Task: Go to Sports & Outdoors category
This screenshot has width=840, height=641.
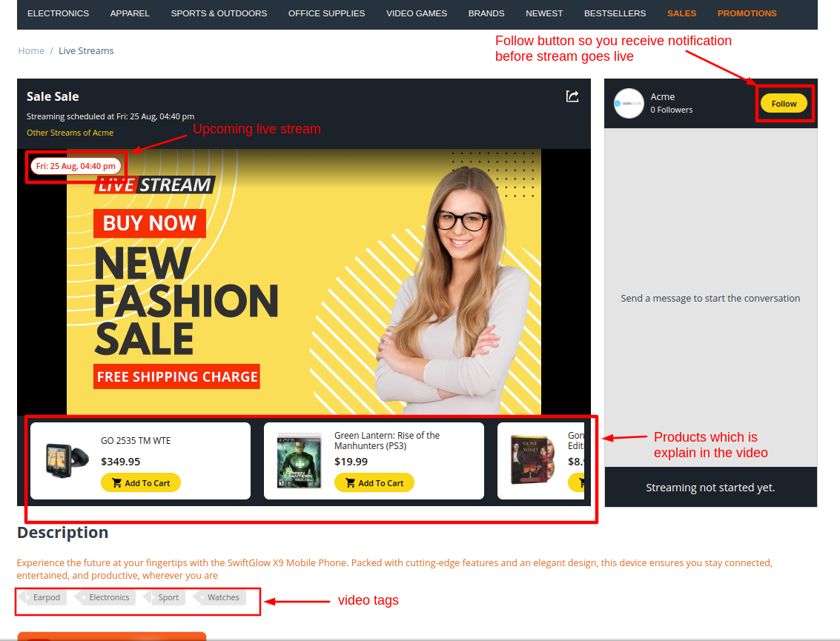Action: (x=219, y=13)
